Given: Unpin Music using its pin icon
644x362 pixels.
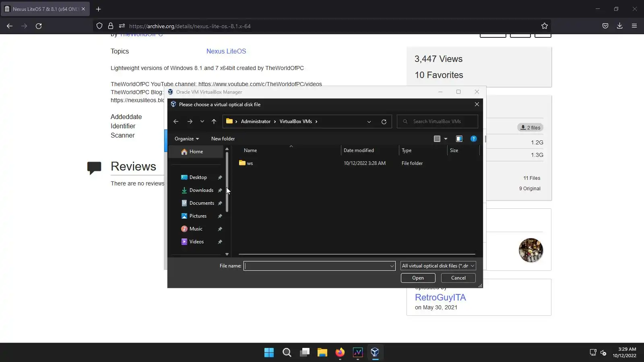Looking at the screenshot, I should (220, 229).
